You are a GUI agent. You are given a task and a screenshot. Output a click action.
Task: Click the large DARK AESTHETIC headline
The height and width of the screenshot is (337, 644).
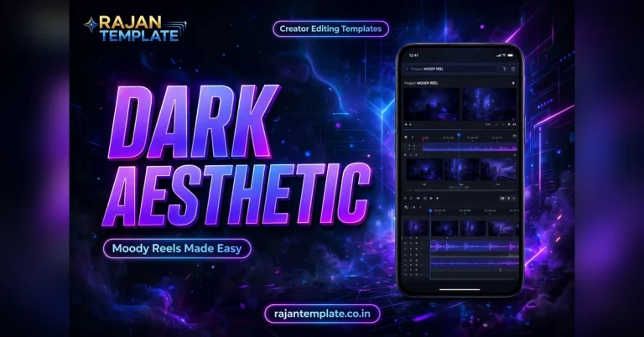point(237,156)
